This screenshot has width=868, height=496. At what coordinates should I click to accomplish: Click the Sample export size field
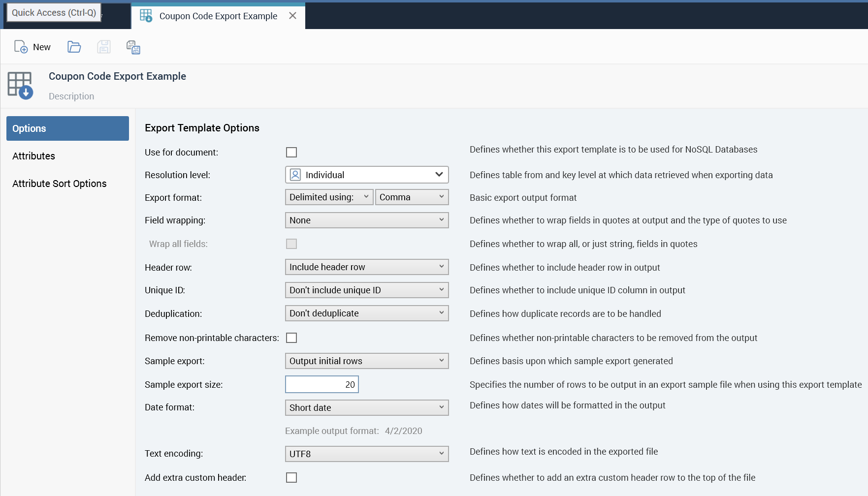pyautogui.click(x=322, y=385)
